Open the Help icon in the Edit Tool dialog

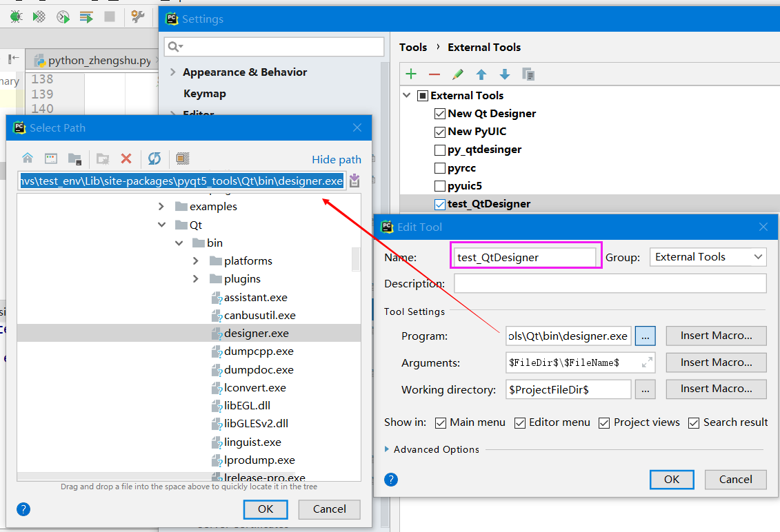[391, 480]
